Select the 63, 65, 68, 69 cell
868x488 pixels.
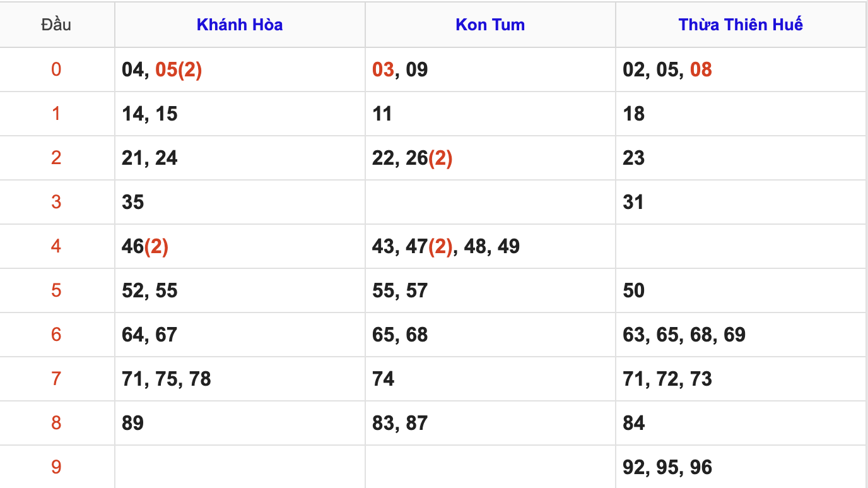(x=684, y=335)
